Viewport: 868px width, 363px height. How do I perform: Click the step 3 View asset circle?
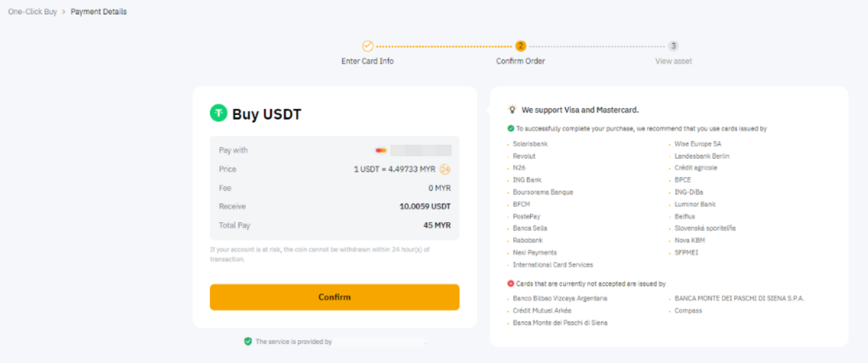[x=673, y=46]
